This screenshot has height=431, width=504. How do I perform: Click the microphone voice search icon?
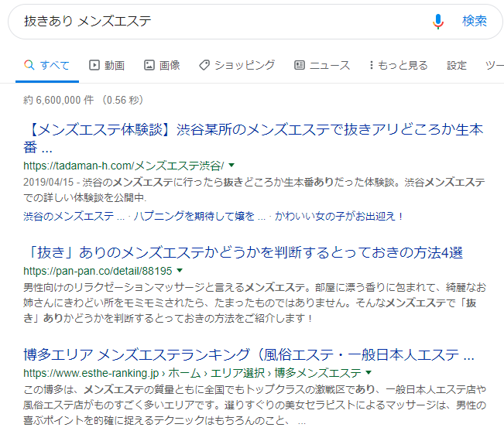(x=437, y=22)
